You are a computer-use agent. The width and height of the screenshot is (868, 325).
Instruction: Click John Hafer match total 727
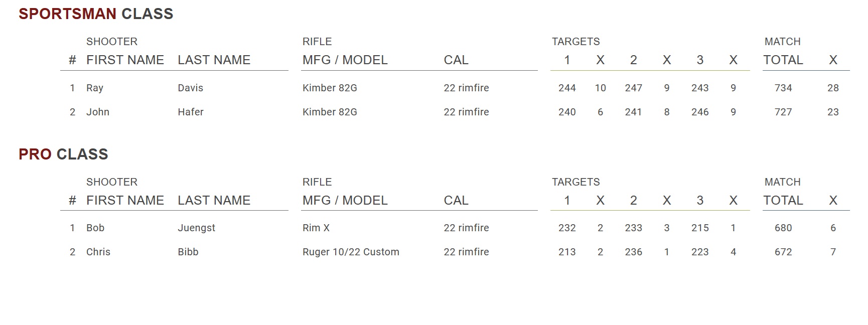pyautogui.click(x=783, y=112)
